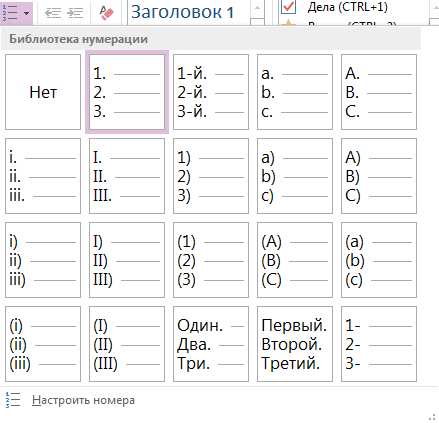Viewport: 439px width, 423px height.
Task: Open the numbering dropdown arrow
Action: click(x=26, y=13)
